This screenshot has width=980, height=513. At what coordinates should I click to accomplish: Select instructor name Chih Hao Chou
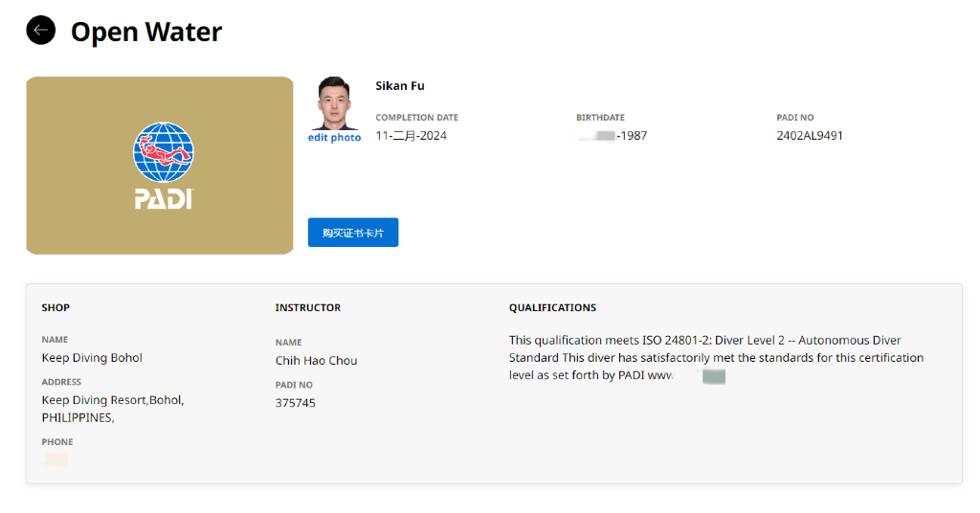pos(316,361)
